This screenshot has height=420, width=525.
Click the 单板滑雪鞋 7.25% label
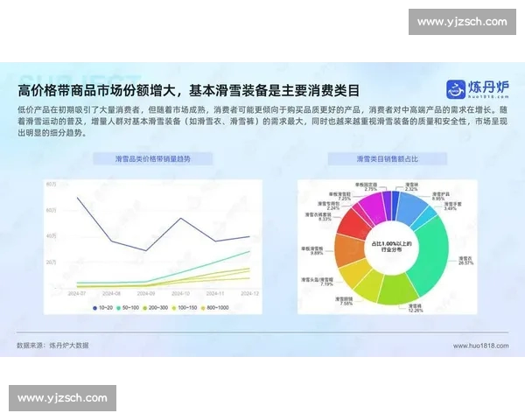339,196
